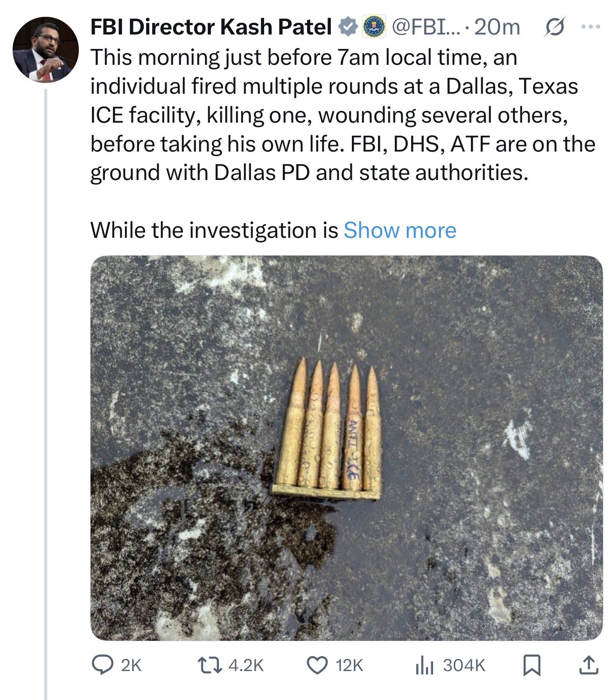
Task: Click the FBI seal affiliation badge
Action: click(x=374, y=27)
